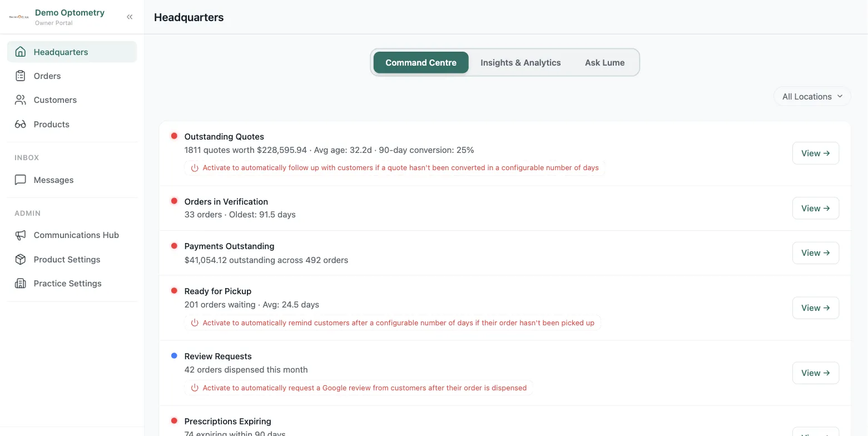Screen dimensions: 868x436
Task: Click the Headquarters home icon in sidebar
Action: 21,52
